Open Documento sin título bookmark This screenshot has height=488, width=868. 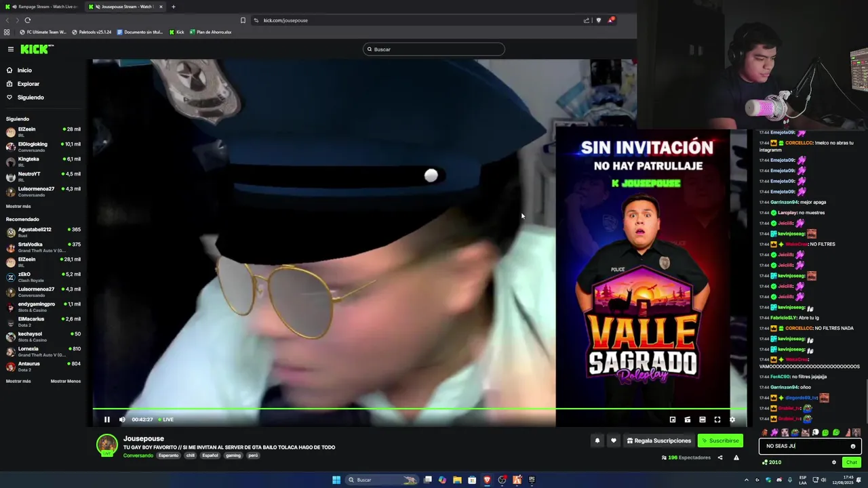(x=140, y=32)
